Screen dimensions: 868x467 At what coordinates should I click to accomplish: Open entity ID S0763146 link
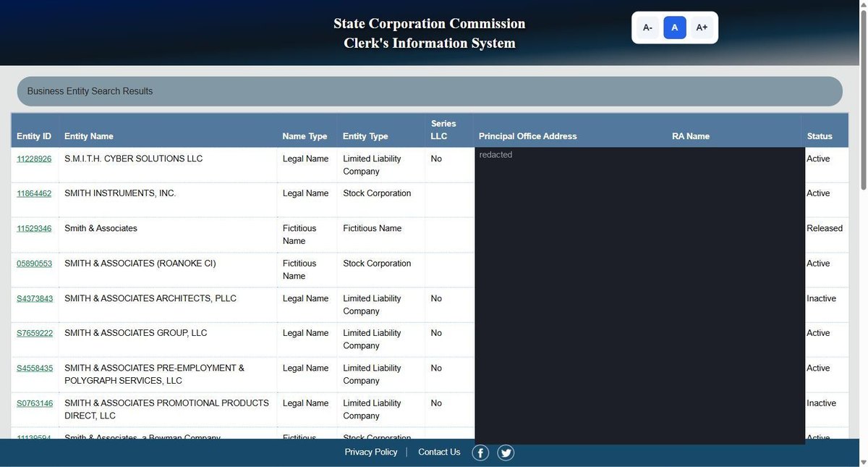click(x=35, y=403)
